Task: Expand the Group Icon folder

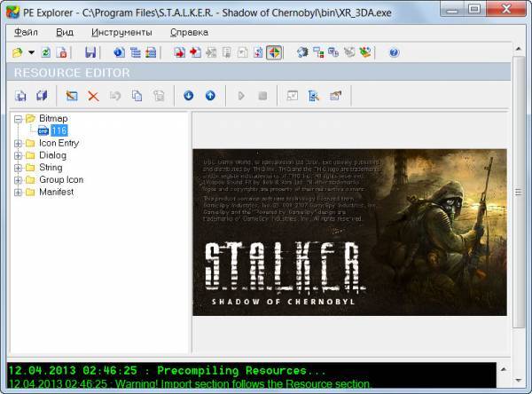Action: tap(19, 180)
